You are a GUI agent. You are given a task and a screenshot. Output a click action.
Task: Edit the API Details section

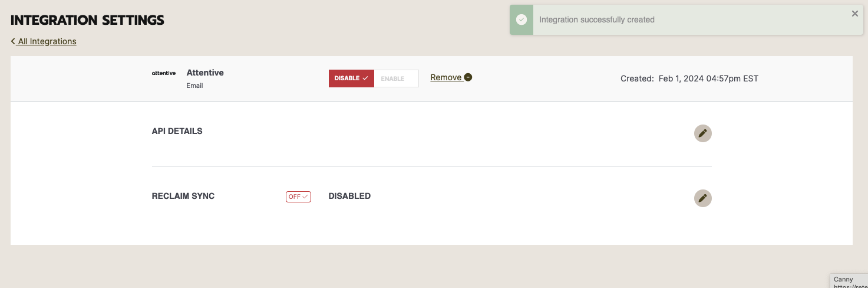pyautogui.click(x=702, y=133)
